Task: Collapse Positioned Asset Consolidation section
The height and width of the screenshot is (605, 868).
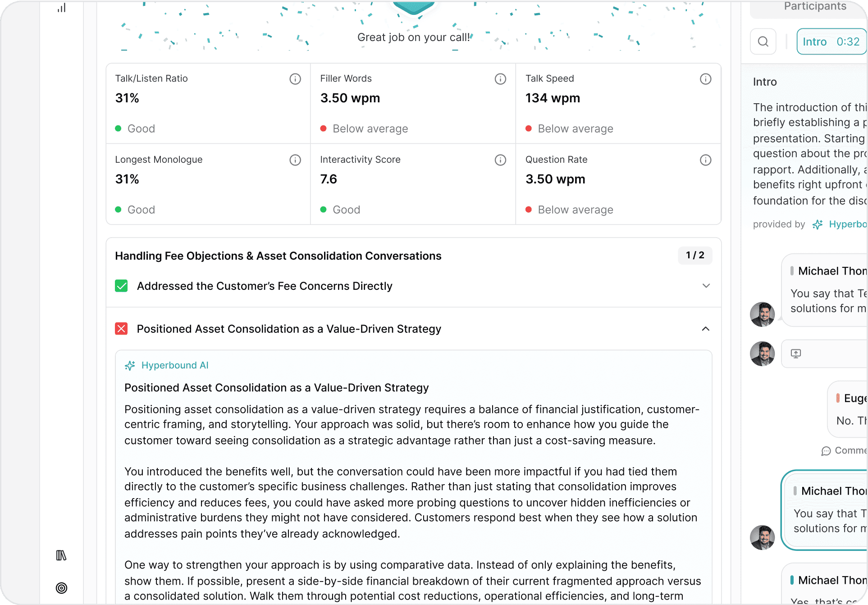Action: click(x=706, y=329)
